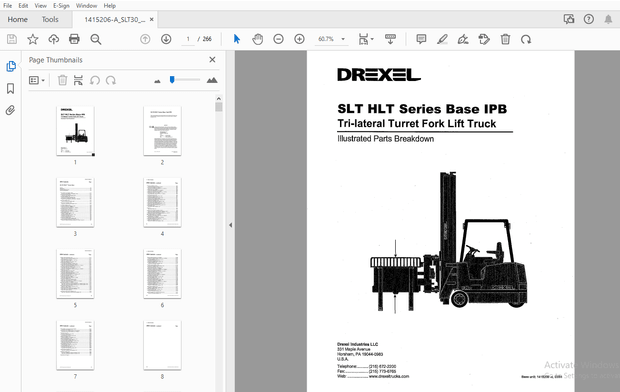Select page 2 thumbnail
Viewport: 620px width, 392px height.
pos(162,131)
